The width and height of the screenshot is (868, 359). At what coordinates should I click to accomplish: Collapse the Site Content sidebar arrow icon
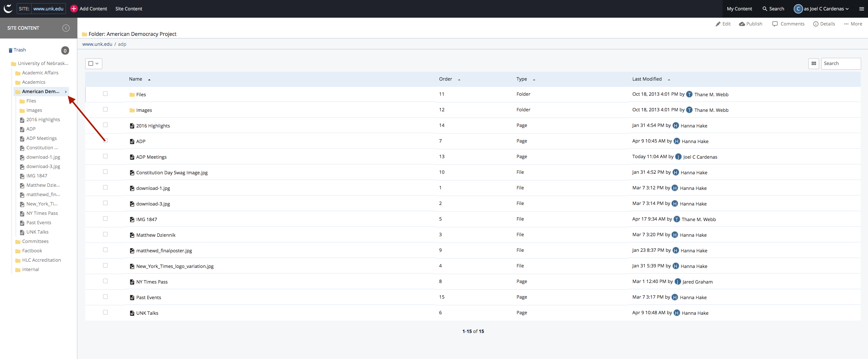pyautogui.click(x=66, y=28)
